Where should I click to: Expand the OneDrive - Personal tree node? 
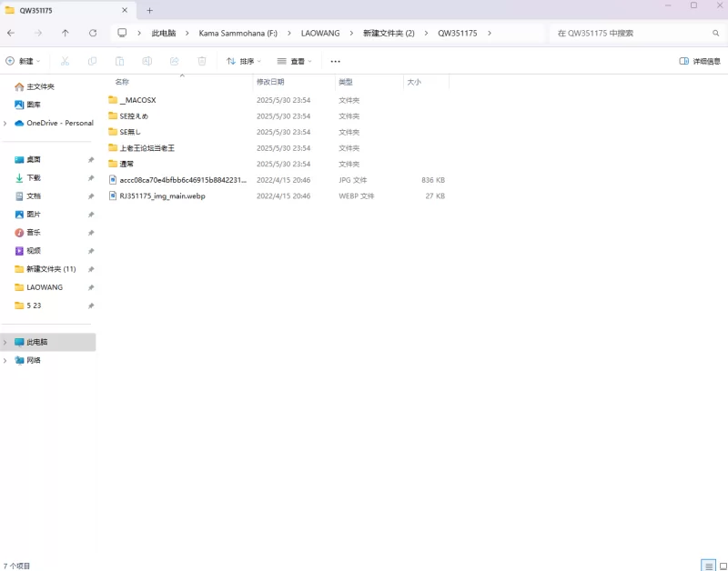point(5,123)
